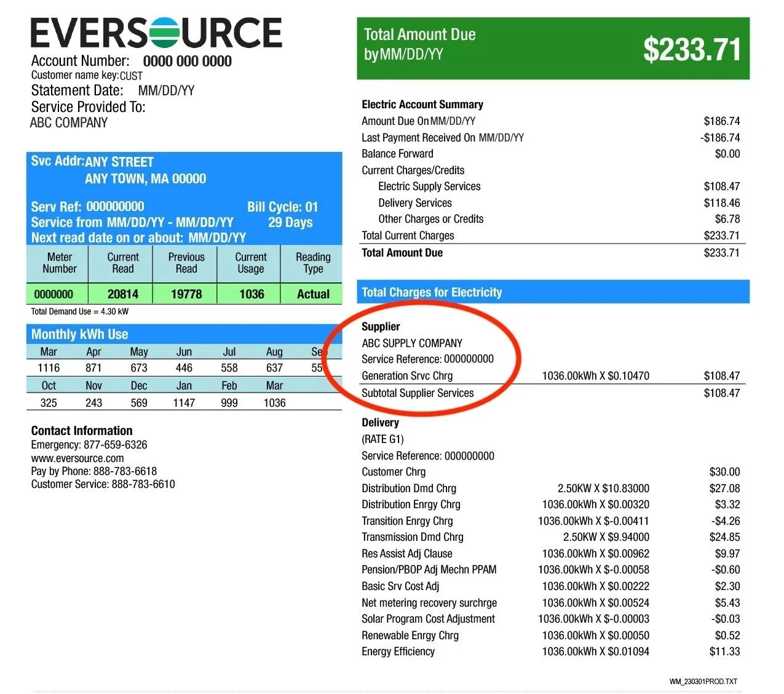
Task: Click the Next read date line
Action: 138,238
